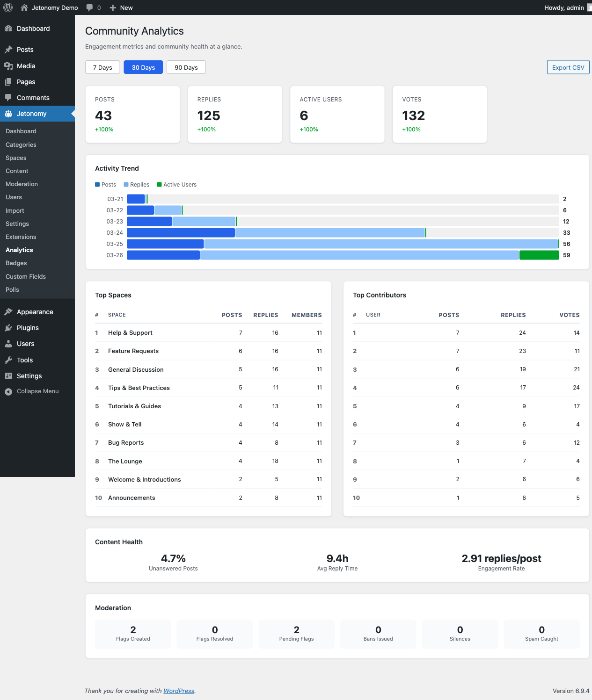
Task: Open Pages using its sidebar icon
Action: 8,82
